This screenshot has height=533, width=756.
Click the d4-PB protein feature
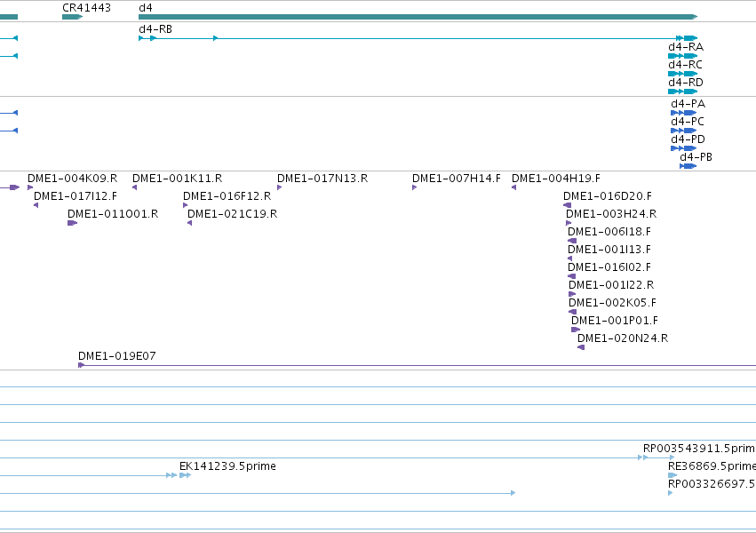click(x=688, y=166)
